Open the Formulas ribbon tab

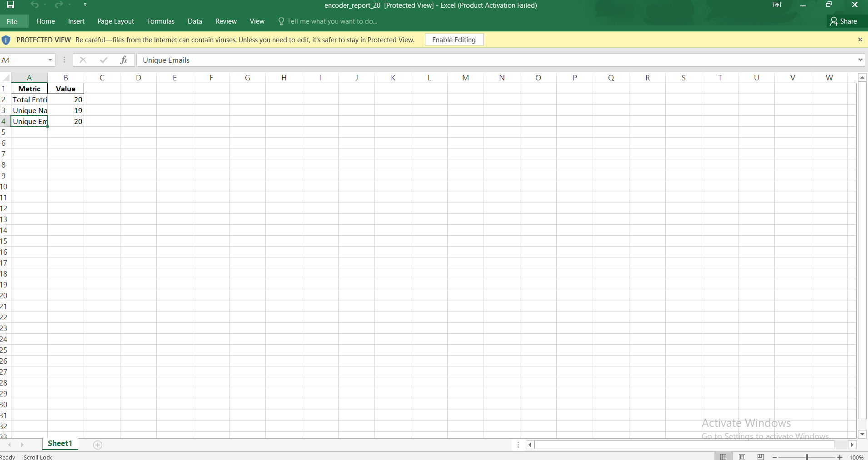161,21
